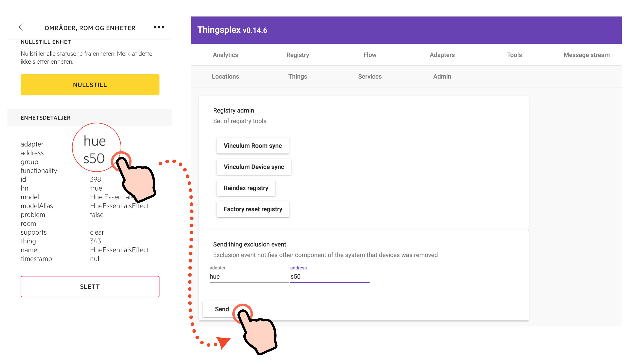The width and height of the screenshot is (637, 364).
Task: Open the Flow tab
Action: tap(370, 55)
